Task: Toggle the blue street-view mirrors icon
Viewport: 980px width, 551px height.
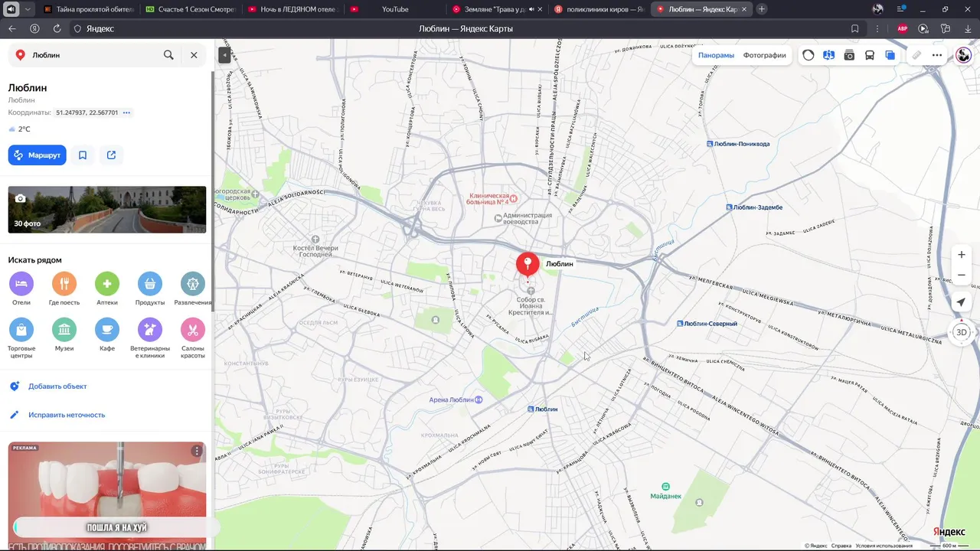Action: point(828,55)
